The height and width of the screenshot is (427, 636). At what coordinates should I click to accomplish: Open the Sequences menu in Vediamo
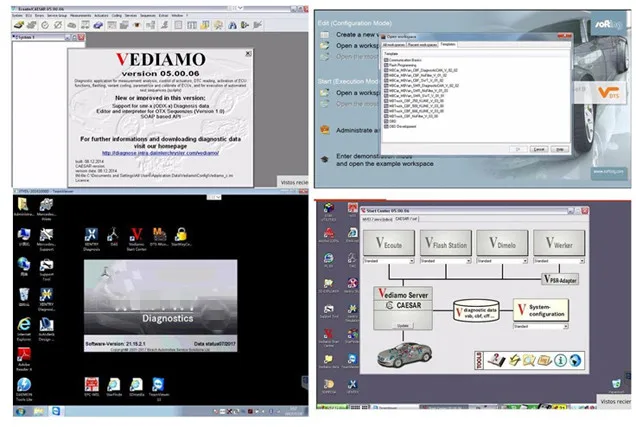pos(148,15)
